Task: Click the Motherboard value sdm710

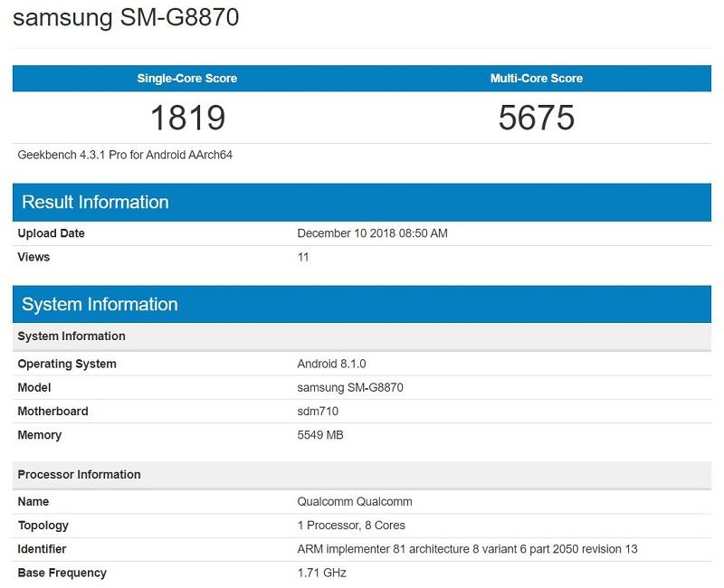Action: [x=321, y=411]
